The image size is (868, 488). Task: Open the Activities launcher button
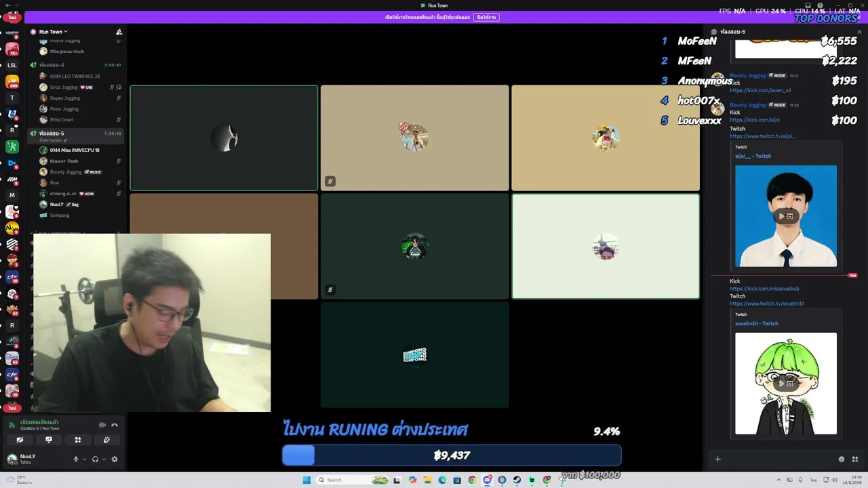pos(78,440)
